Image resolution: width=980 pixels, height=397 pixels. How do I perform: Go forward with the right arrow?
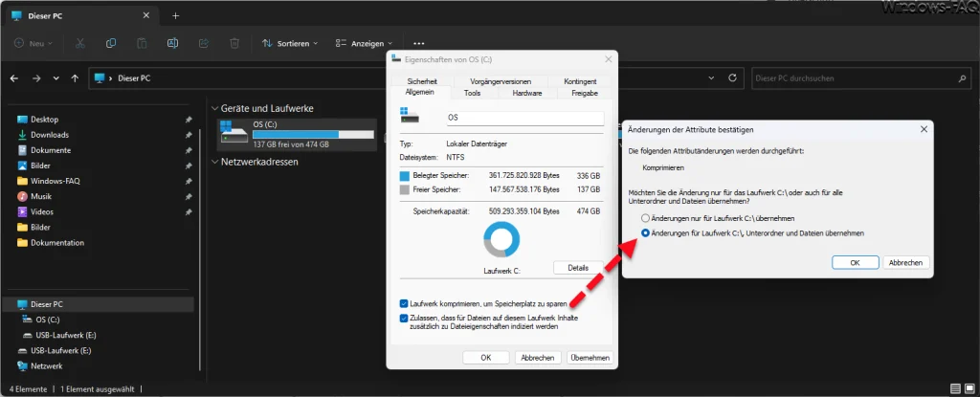click(x=36, y=78)
